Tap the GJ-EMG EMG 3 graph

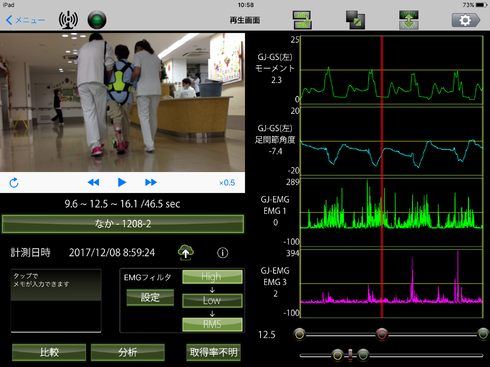coord(392,283)
